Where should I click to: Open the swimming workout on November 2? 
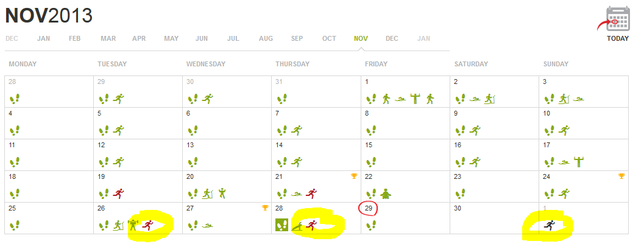(x=475, y=99)
